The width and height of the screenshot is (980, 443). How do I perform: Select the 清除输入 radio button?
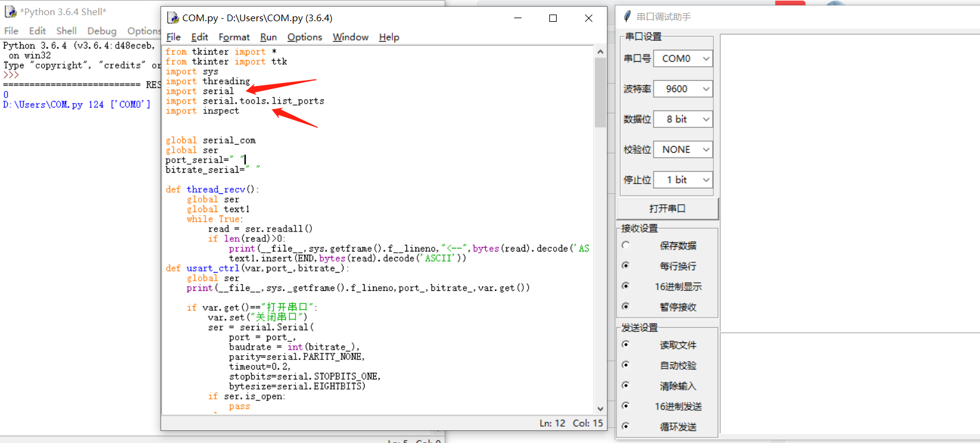(x=626, y=385)
